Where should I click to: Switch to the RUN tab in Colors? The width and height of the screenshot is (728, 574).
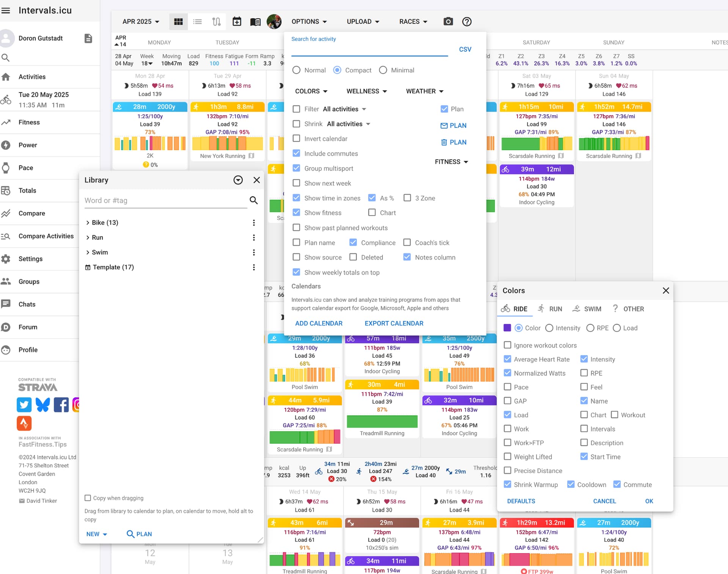pyautogui.click(x=550, y=309)
